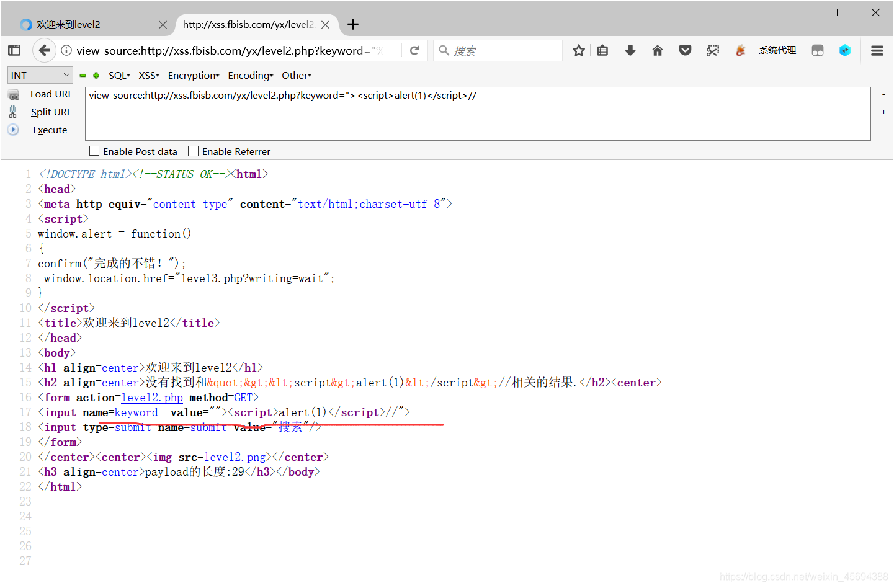Close the 欢迎来到level2 tab
Screen dimensions: 894x588
tap(163, 24)
